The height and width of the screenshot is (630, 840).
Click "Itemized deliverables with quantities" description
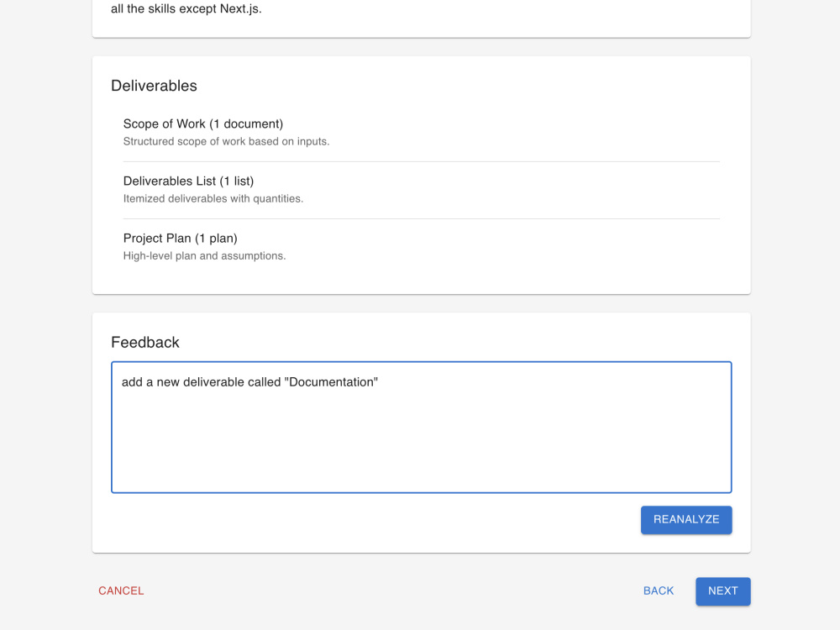(x=213, y=199)
